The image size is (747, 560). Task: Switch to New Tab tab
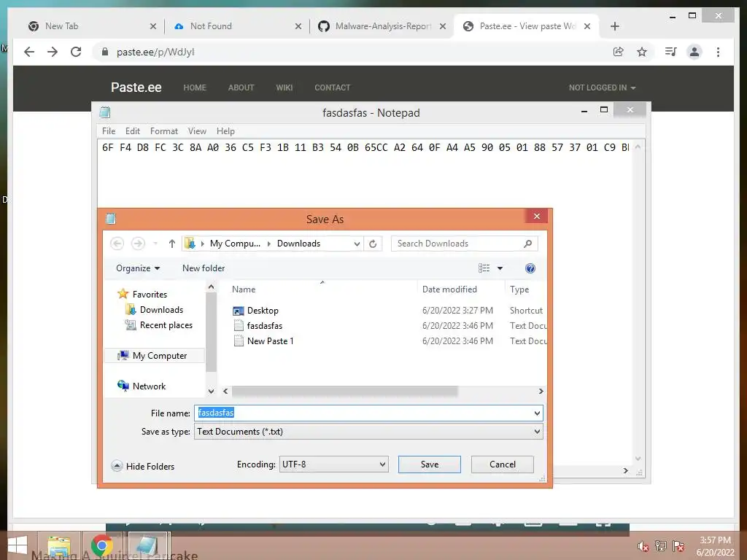[90, 26]
